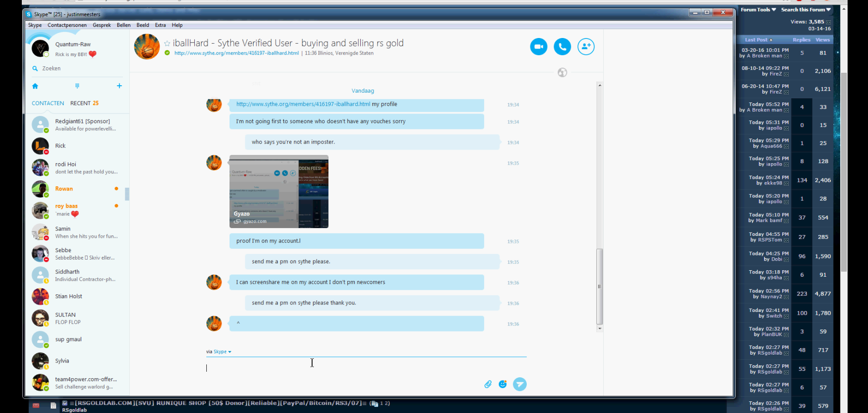Open the Contactpersonen menu
The width and height of the screenshot is (868, 413).
[x=67, y=25]
